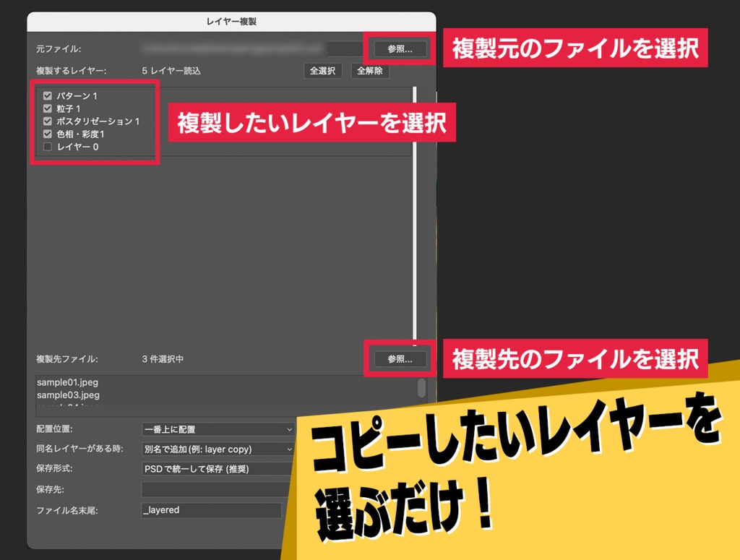Select sample01.jpeg in destination list
The height and width of the screenshot is (560, 740).
coord(67,382)
